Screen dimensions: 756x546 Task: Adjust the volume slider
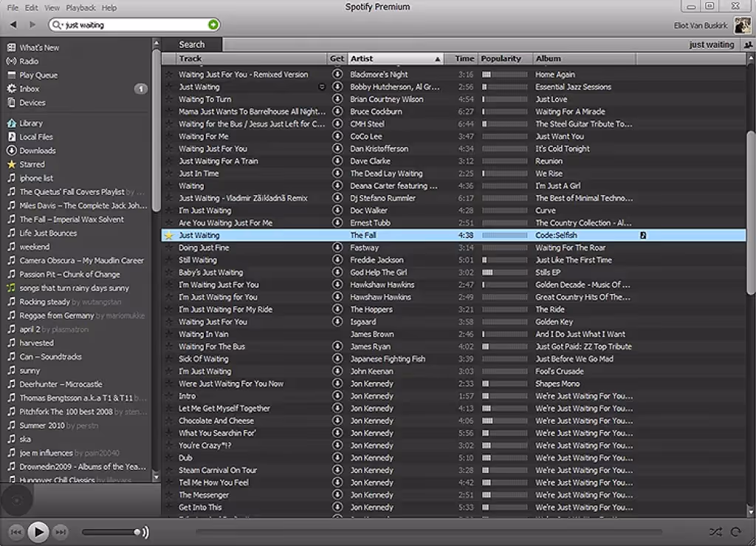pos(138,531)
